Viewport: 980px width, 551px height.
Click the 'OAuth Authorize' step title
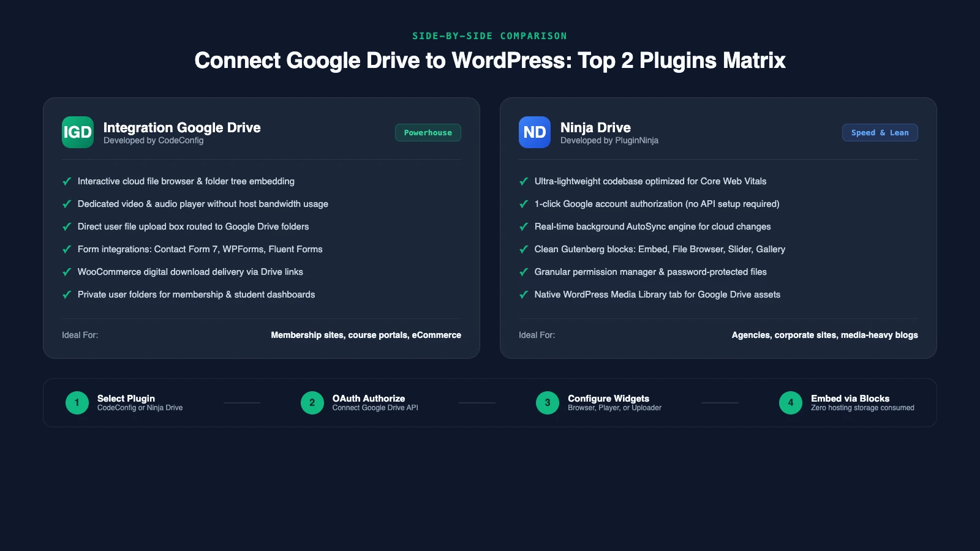[x=369, y=399]
